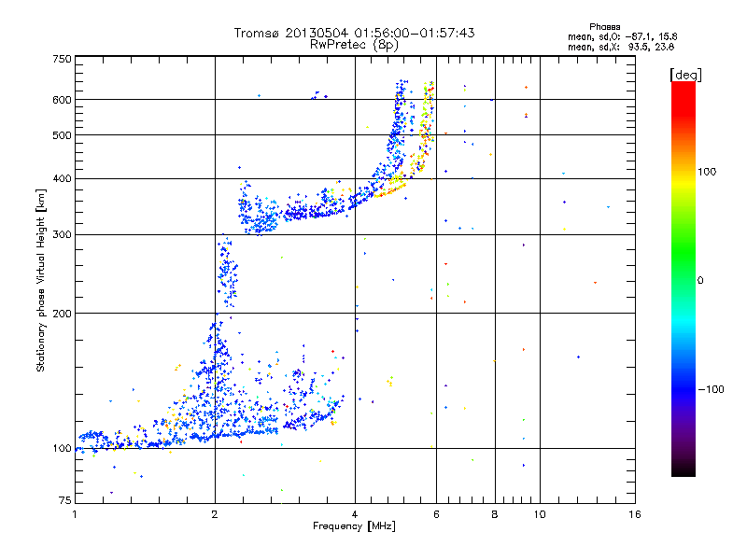Screen dimensions: 747x560
Task: Click the x-axis tick label '4'
Action: 355,514
